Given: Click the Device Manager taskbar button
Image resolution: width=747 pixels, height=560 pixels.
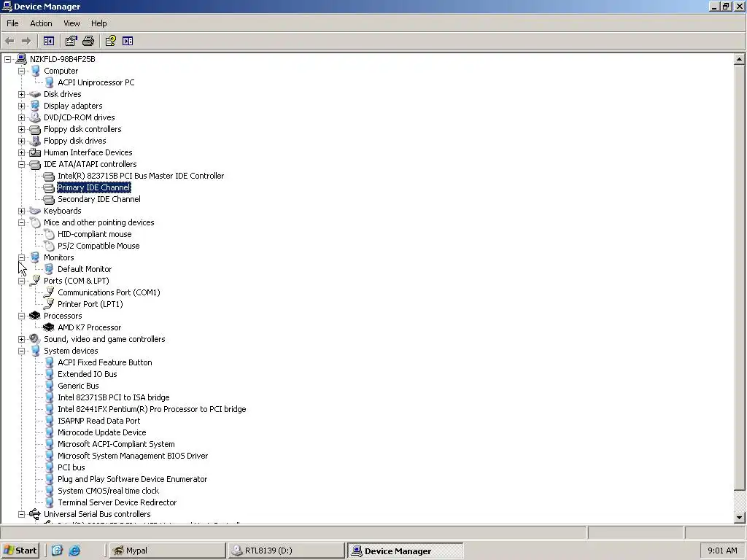Looking at the screenshot, I should coord(405,551).
